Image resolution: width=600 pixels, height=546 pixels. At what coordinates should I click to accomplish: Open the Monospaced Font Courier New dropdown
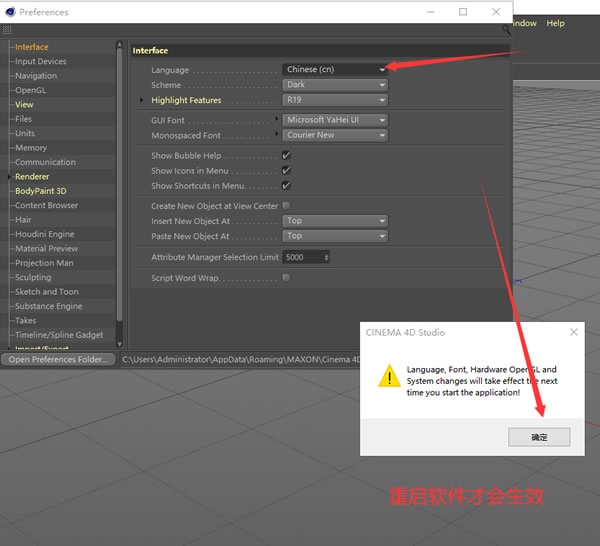tap(335, 135)
